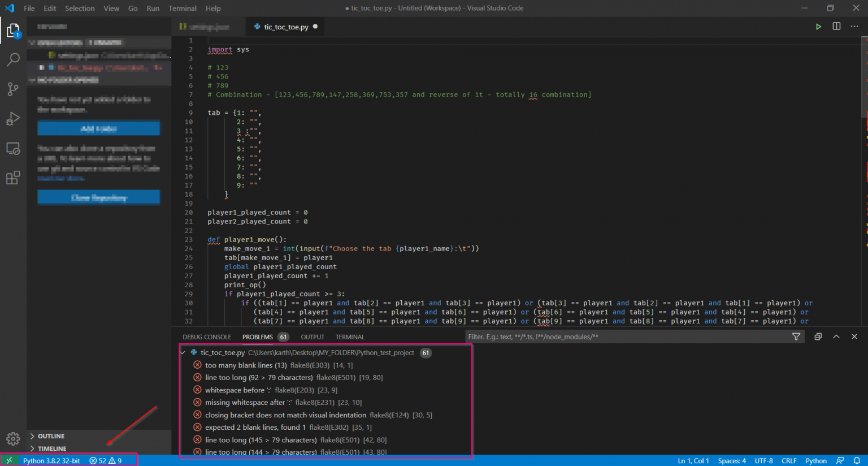The image size is (868, 466).
Task: Split the editor to the right
Action: (x=836, y=27)
